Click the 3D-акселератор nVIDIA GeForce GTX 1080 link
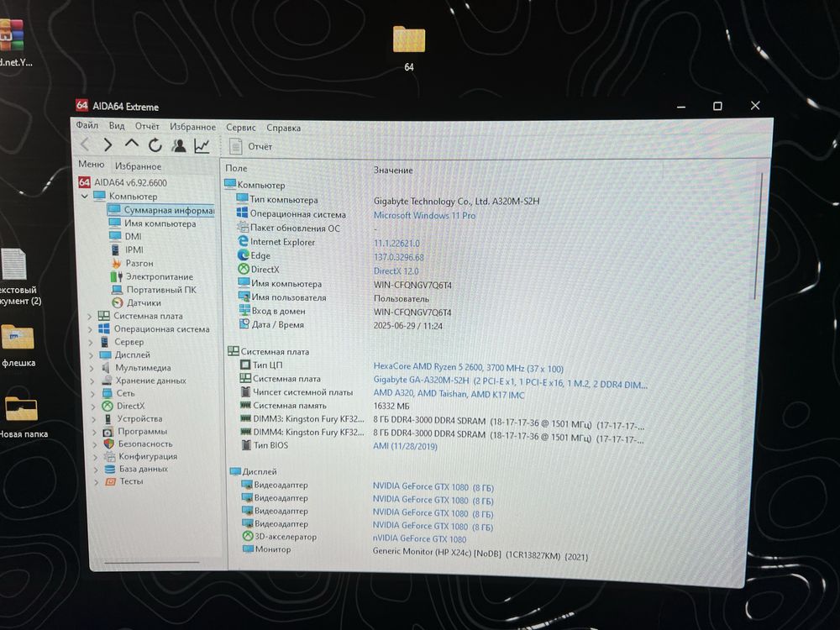Viewport: 840px width, 630px height. tap(419, 539)
